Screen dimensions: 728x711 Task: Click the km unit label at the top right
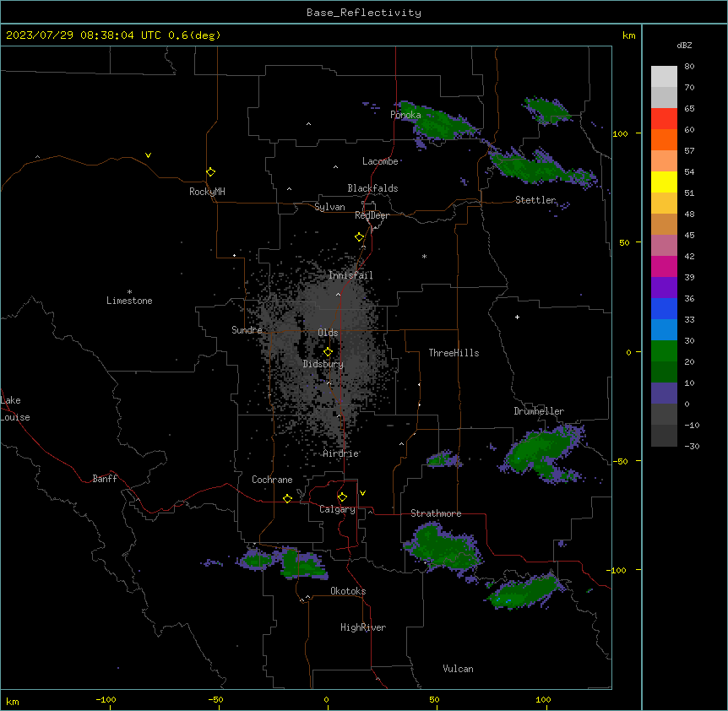tap(628, 35)
